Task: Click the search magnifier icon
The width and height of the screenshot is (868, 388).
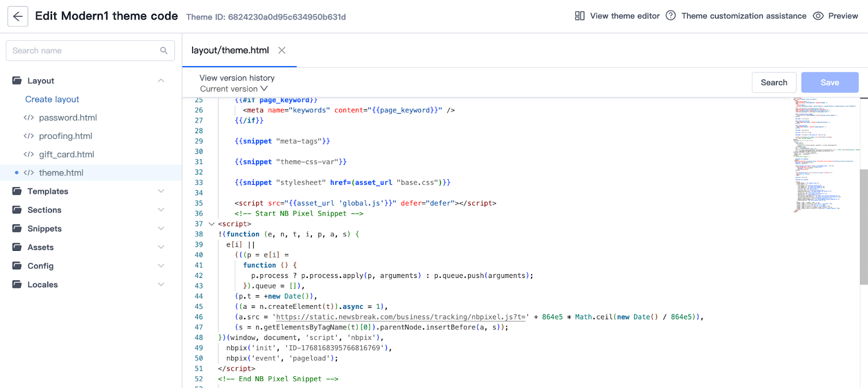Action: 164,50
